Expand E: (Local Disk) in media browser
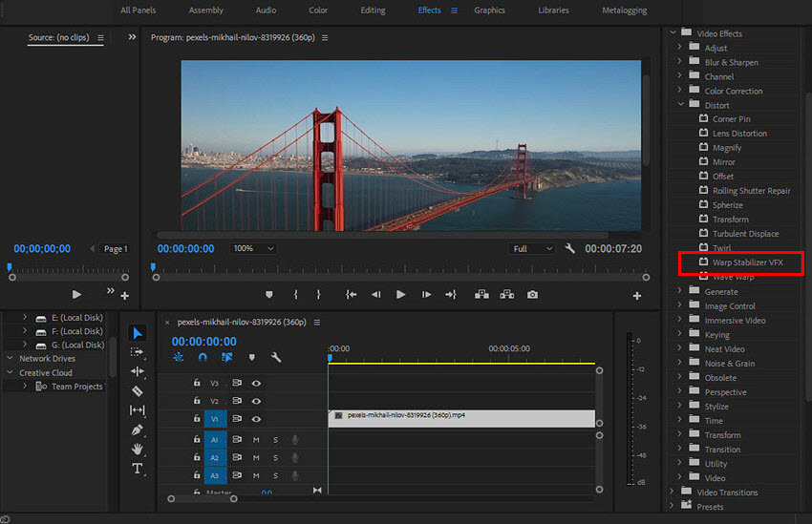 click(24, 317)
